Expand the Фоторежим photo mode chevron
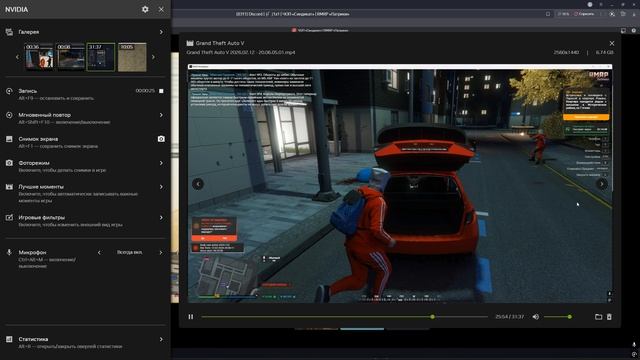Image resolution: width=640 pixels, height=360 pixels. [161, 163]
